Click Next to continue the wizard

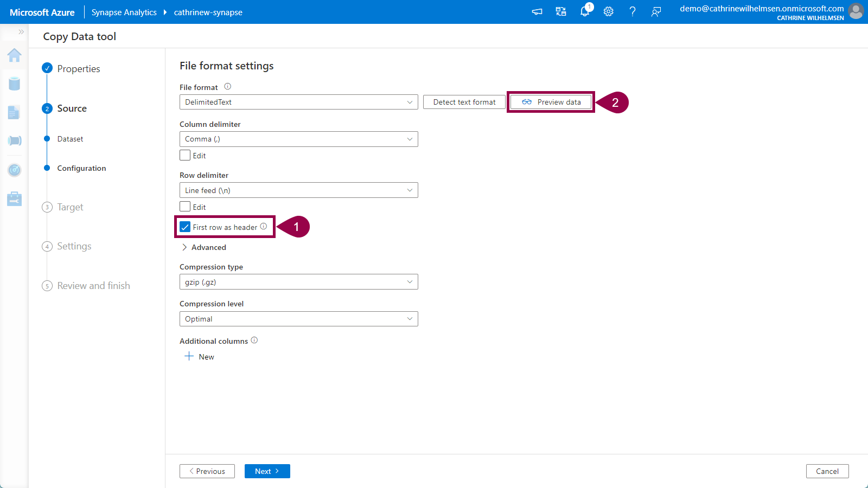[x=267, y=471]
